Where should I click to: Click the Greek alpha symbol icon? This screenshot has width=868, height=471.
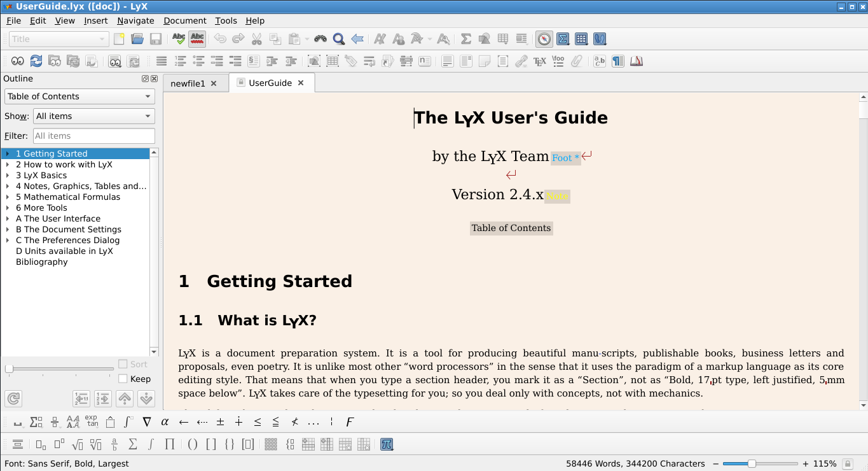pyautogui.click(x=165, y=422)
